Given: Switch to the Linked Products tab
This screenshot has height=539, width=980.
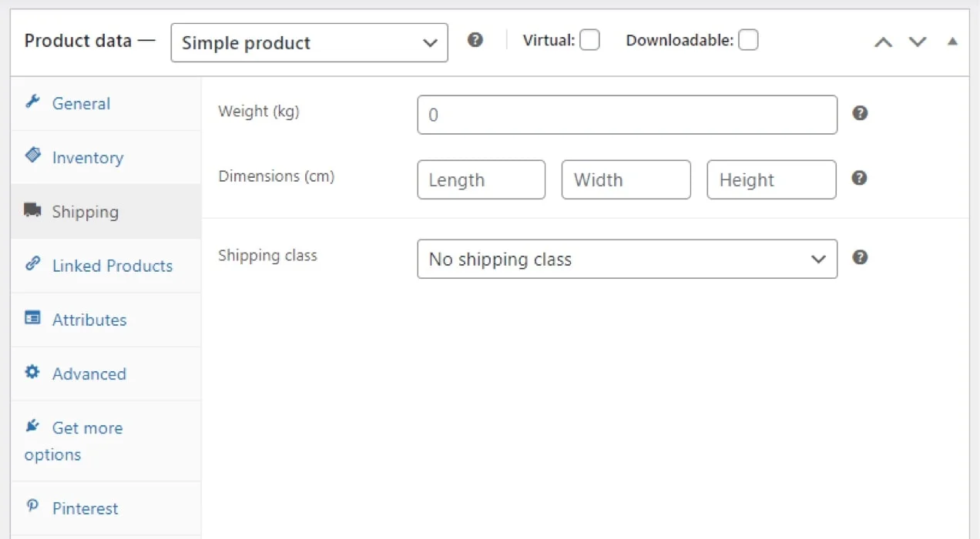Looking at the screenshot, I should [x=112, y=266].
